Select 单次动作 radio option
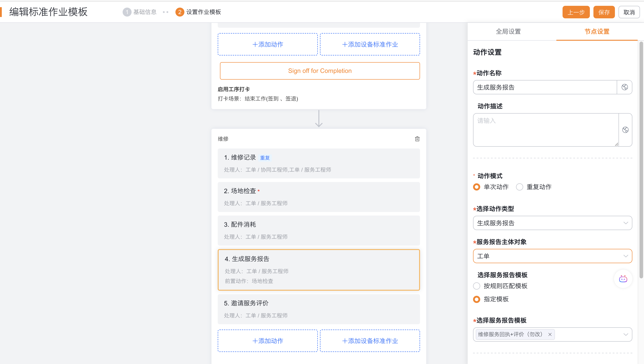The height and width of the screenshot is (364, 644). [477, 187]
